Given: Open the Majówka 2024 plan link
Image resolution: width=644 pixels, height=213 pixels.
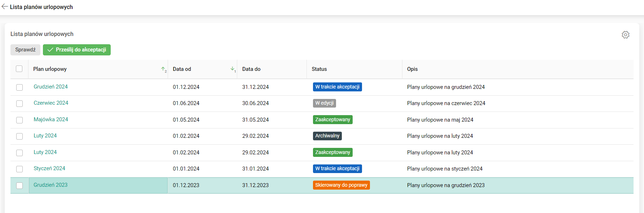Looking at the screenshot, I should pos(51,119).
